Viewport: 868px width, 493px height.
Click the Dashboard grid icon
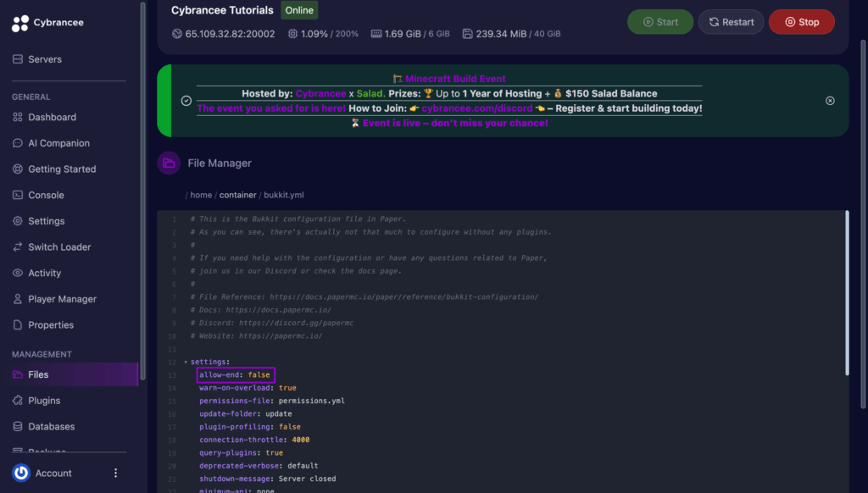[18, 117]
